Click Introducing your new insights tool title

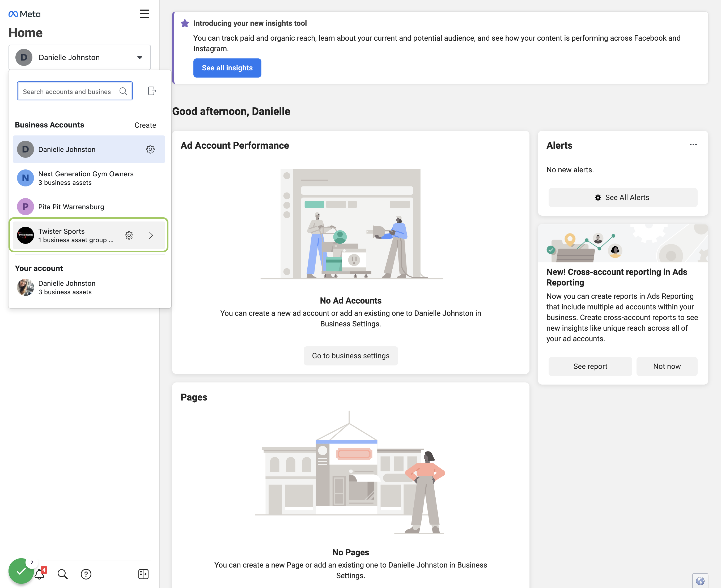(250, 23)
